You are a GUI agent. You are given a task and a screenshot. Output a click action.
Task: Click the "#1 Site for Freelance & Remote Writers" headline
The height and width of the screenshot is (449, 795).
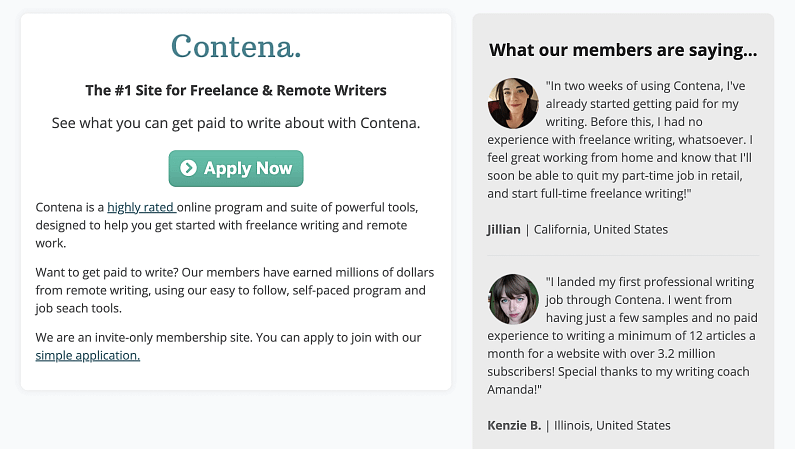236,90
